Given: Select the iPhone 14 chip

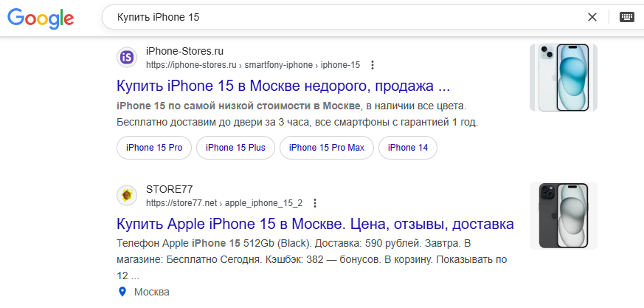Looking at the screenshot, I should [408, 148].
